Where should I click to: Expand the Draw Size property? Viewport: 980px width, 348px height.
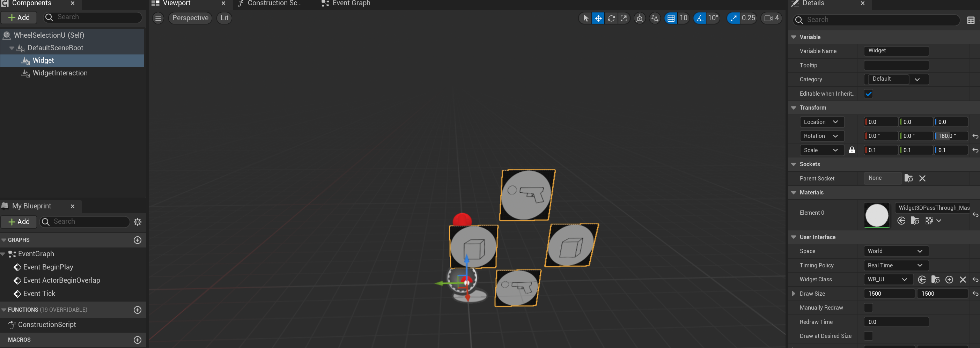point(793,294)
